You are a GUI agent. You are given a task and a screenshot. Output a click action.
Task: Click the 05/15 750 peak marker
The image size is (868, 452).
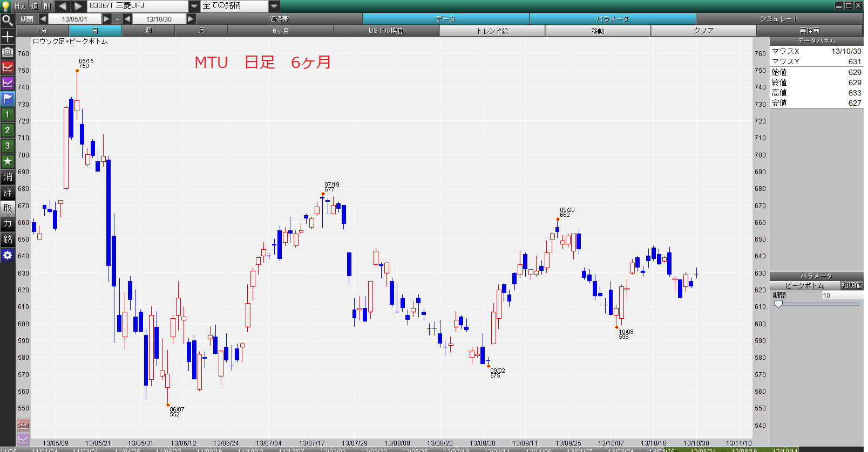(78, 71)
